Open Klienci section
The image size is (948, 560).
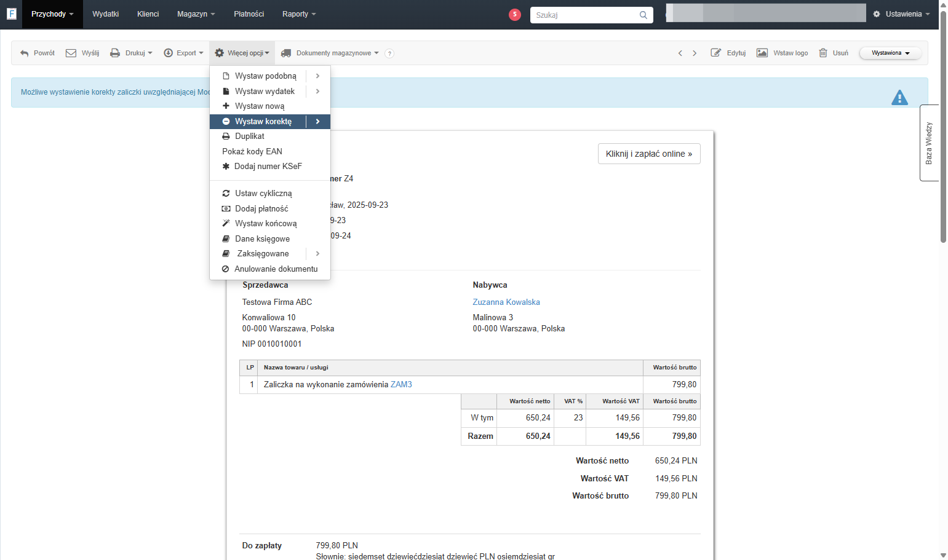148,14
